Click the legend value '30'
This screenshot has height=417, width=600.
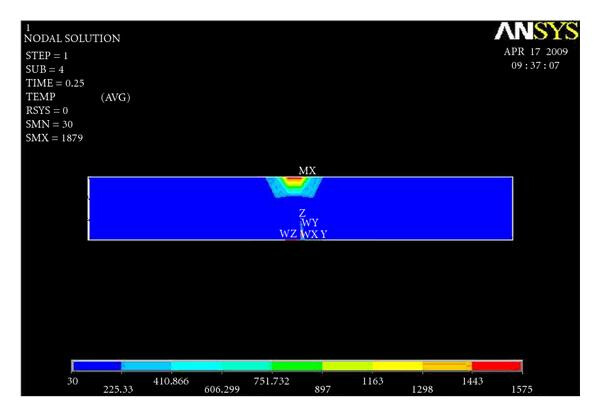(x=73, y=381)
